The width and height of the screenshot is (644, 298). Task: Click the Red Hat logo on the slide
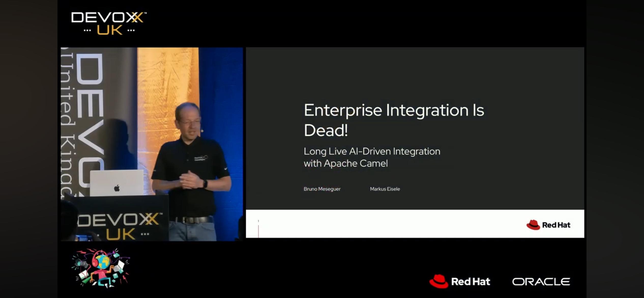[548, 225]
